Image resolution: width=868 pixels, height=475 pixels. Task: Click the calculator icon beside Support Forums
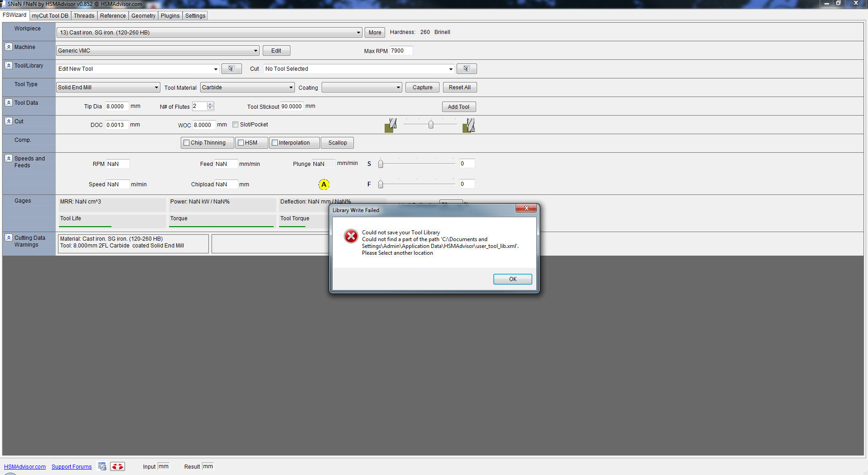[102, 466]
